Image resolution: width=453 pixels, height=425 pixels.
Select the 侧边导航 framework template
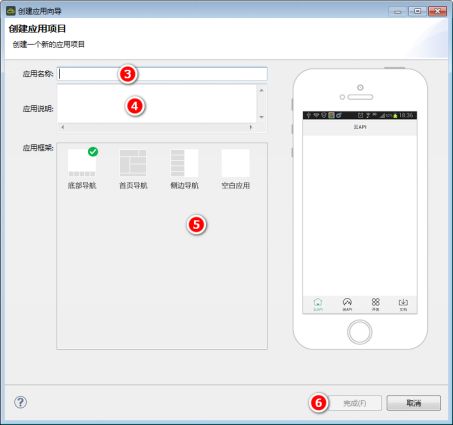pyautogui.click(x=184, y=169)
